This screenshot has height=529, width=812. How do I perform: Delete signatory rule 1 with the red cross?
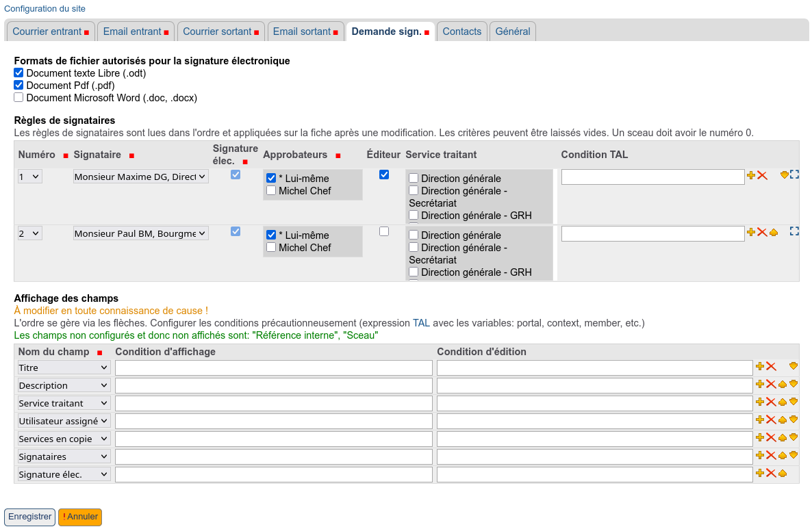coord(762,175)
